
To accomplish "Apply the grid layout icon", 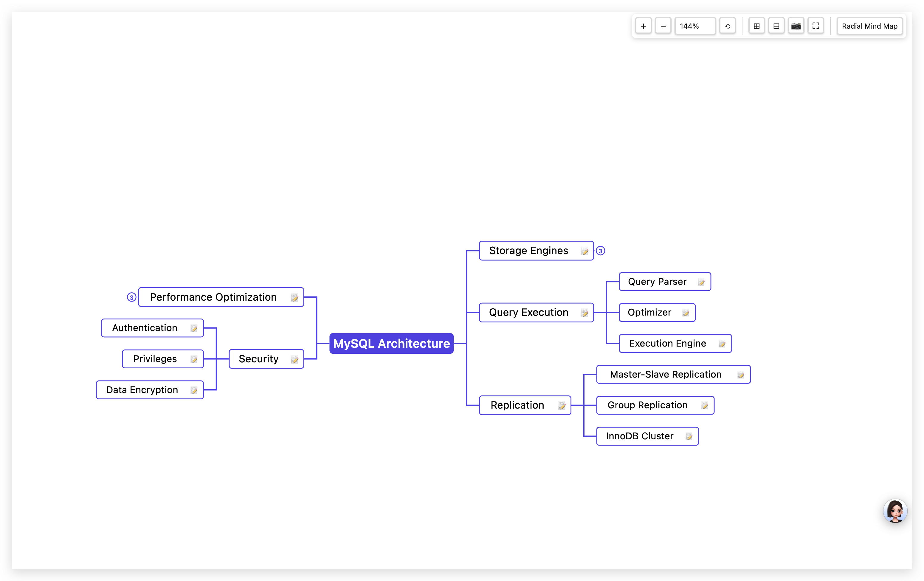I will (x=756, y=26).
